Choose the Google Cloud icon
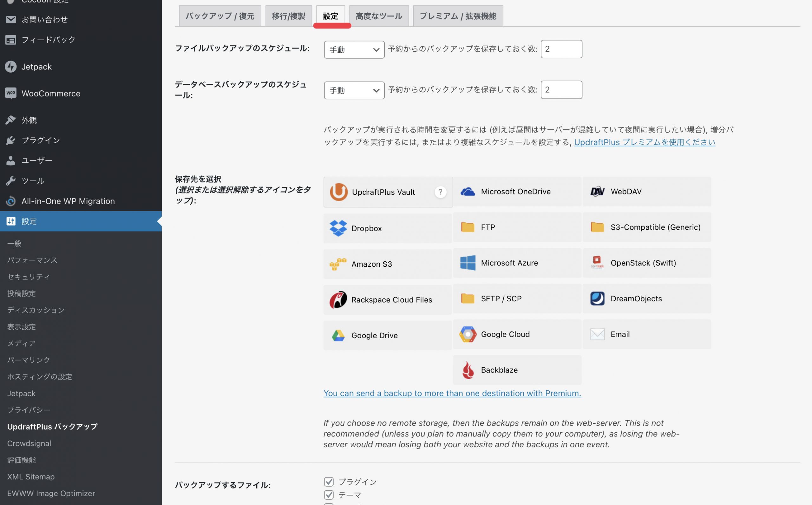The image size is (812, 505). [x=468, y=334]
